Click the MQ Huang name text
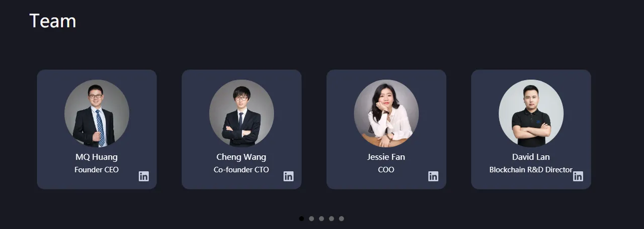 [97, 157]
